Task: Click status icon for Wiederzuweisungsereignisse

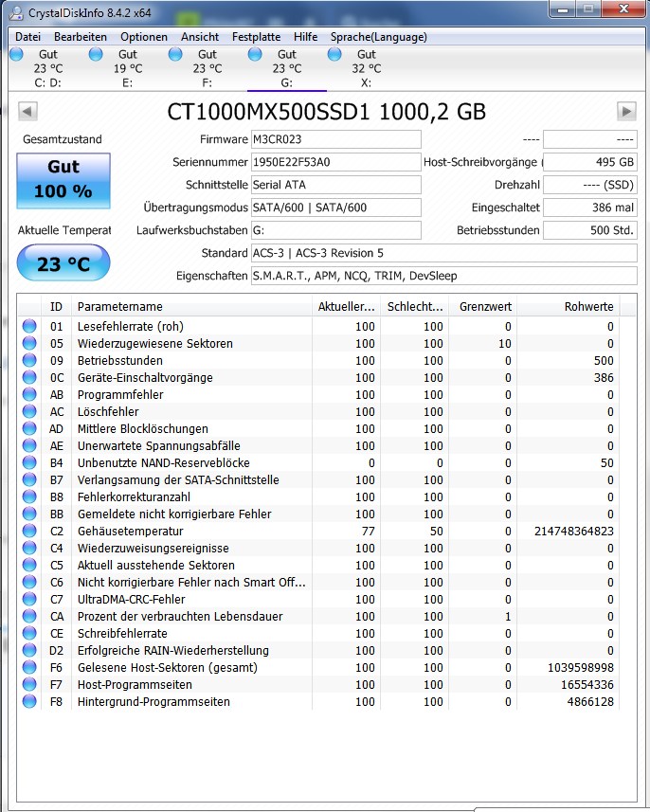Action: (x=29, y=549)
